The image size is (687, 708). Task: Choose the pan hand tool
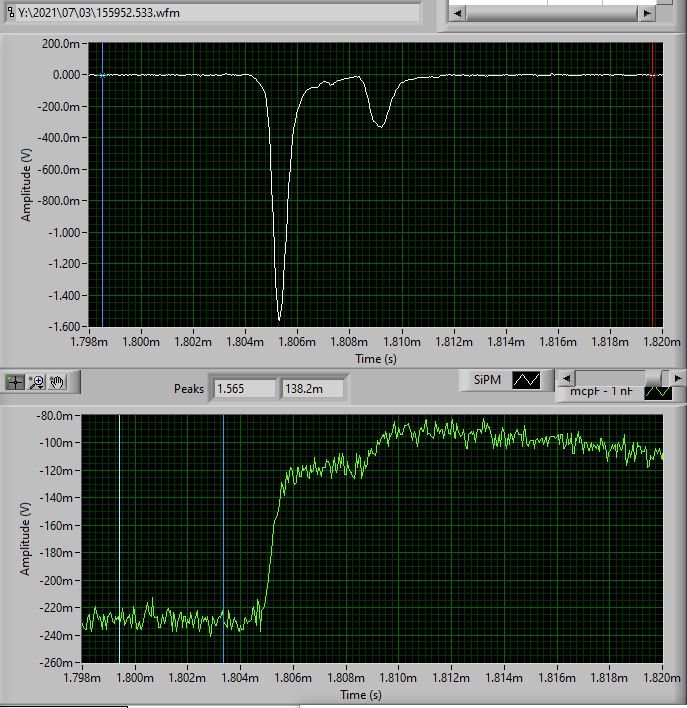click(x=57, y=382)
